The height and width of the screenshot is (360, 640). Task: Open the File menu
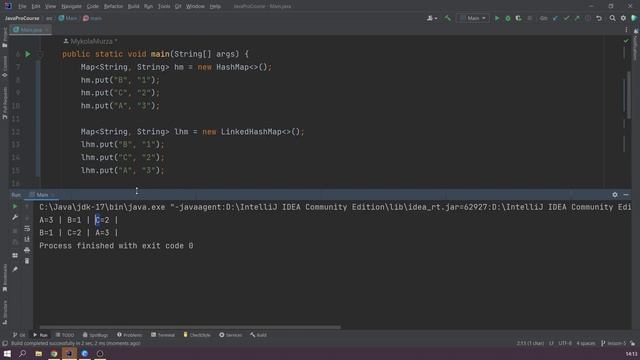click(x=22, y=7)
